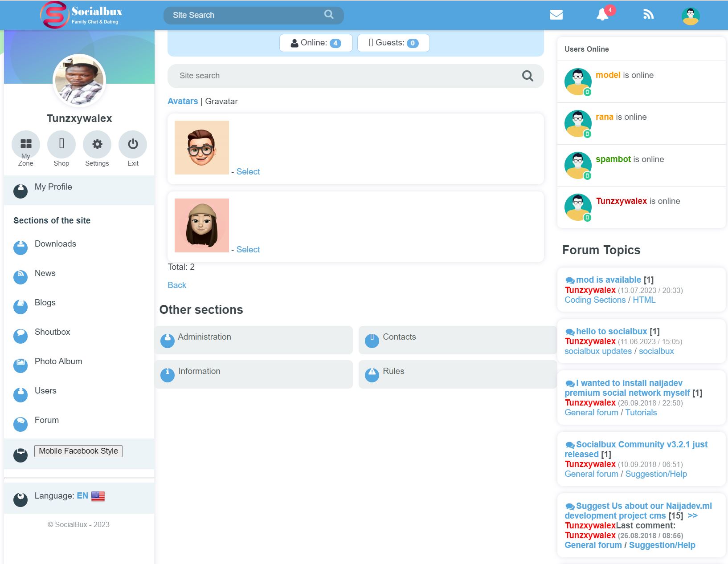Open the 'socialbux updates' forum link

[x=598, y=351]
